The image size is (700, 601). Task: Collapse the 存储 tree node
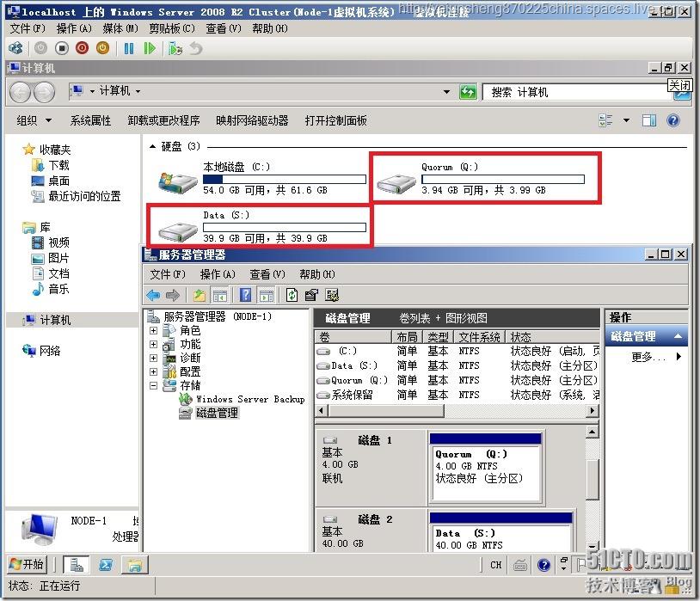pyautogui.click(x=153, y=386)
